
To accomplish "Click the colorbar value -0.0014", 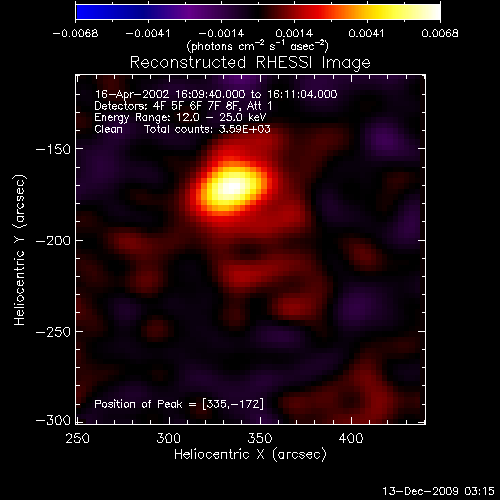I will pyautogui.click(x=221, y=34).
